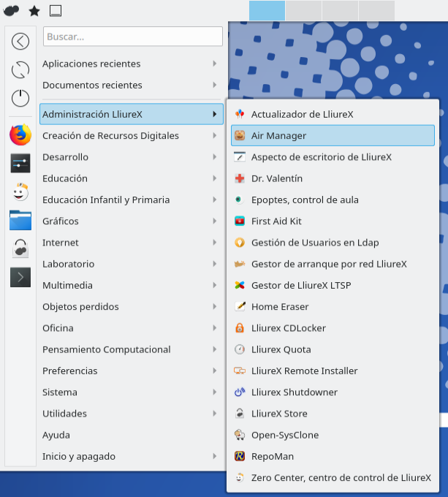
Task: Open the Laboratorio category
Action: [x=132, y=264]
